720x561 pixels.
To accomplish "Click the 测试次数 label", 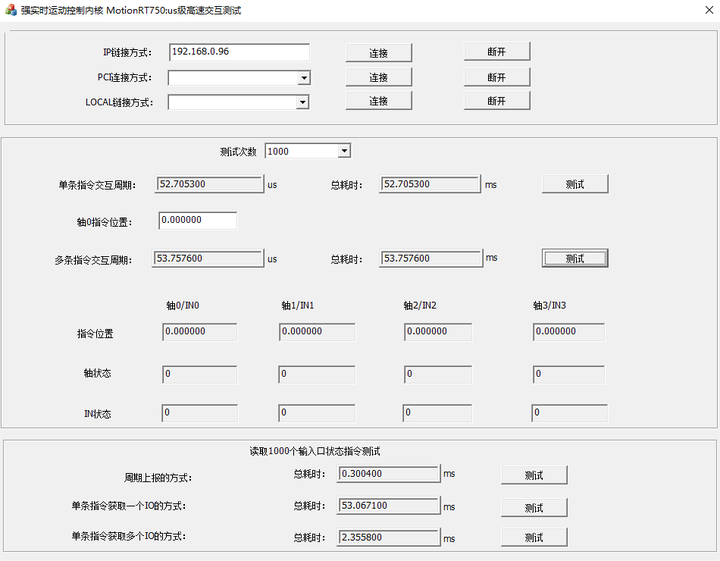I will point(238,151).
